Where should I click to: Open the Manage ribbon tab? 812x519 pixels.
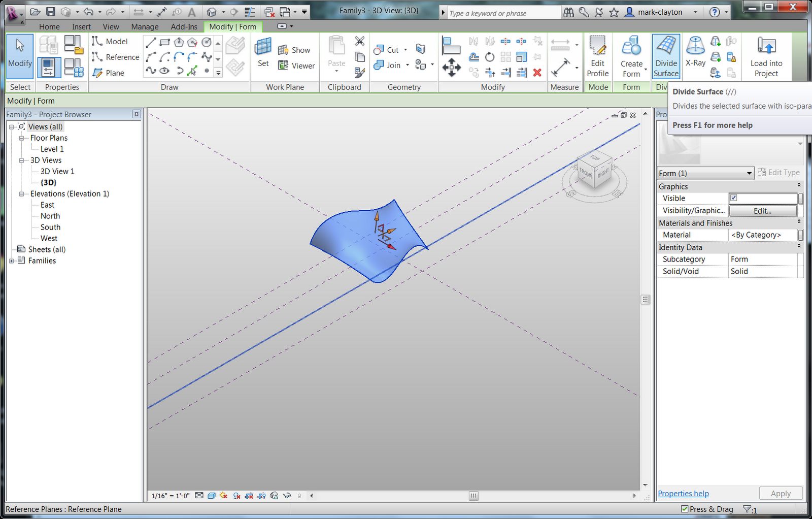145,26
